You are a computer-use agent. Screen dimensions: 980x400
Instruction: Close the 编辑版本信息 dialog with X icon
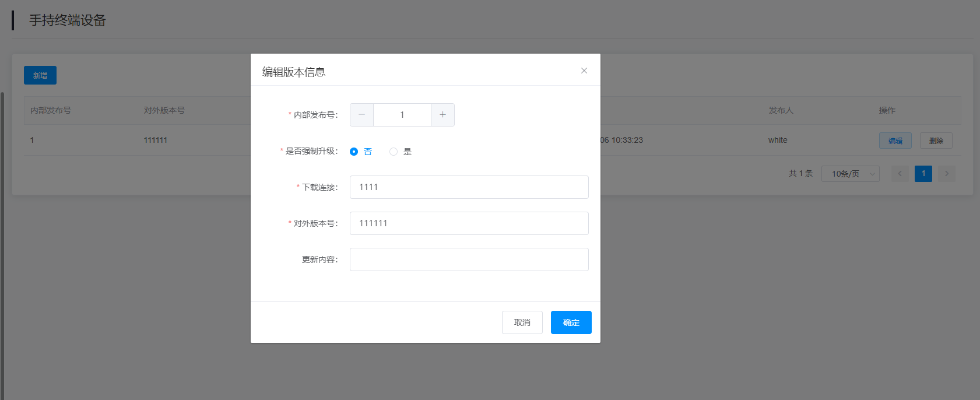click(x=584, y=71)
